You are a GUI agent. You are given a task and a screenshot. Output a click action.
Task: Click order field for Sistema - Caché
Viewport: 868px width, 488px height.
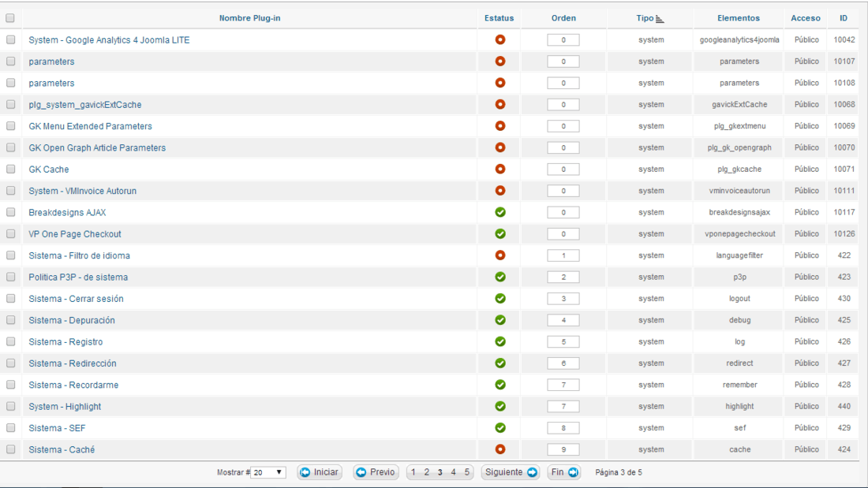[x=563, y=450]
